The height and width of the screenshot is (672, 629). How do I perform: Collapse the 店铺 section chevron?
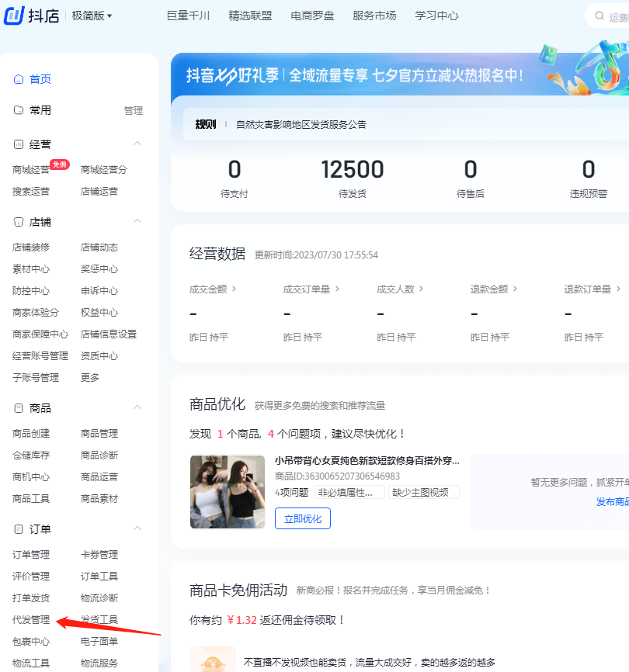(x=137, y=221)
